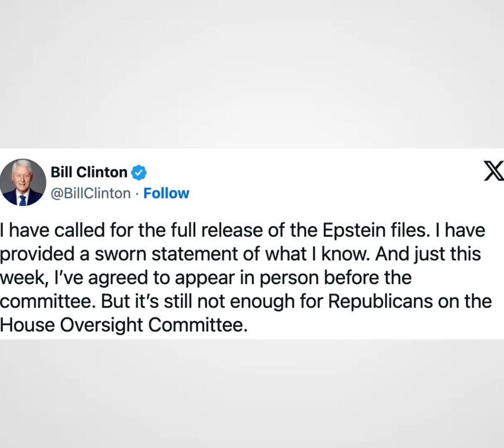Click the avatar thumbnail of Bill Clinton
Viewport: 504px width, 448px height.
pyautogui.click(x=23, y=183)
